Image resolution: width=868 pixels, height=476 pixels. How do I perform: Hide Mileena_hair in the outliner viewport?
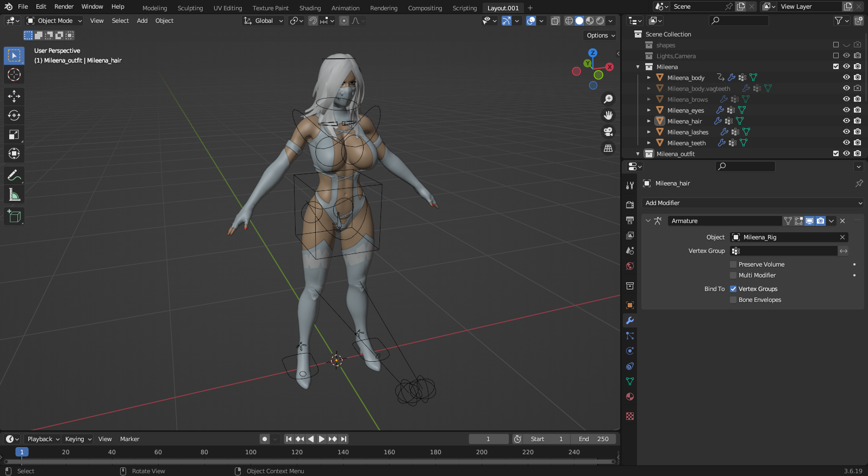(846, 121)
